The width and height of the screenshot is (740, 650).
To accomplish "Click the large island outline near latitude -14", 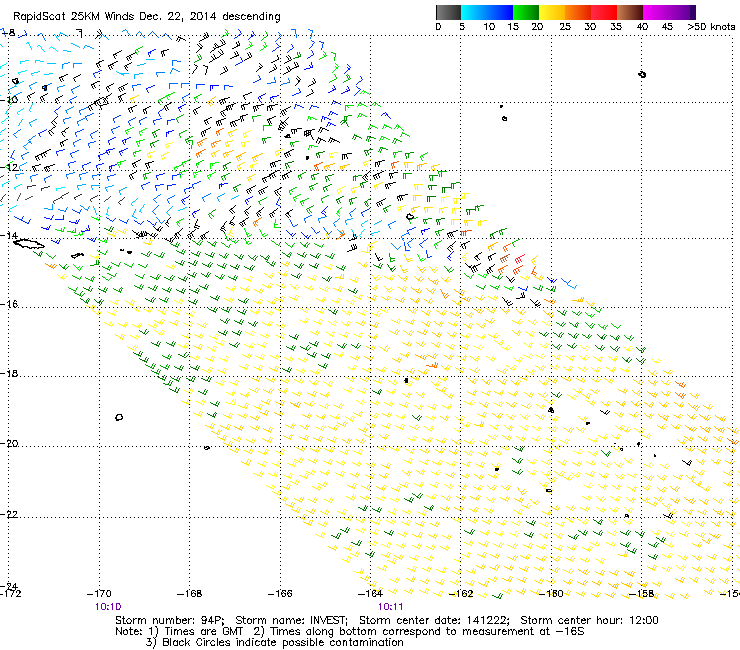I will pyautogui.click(x=28, y=244).
